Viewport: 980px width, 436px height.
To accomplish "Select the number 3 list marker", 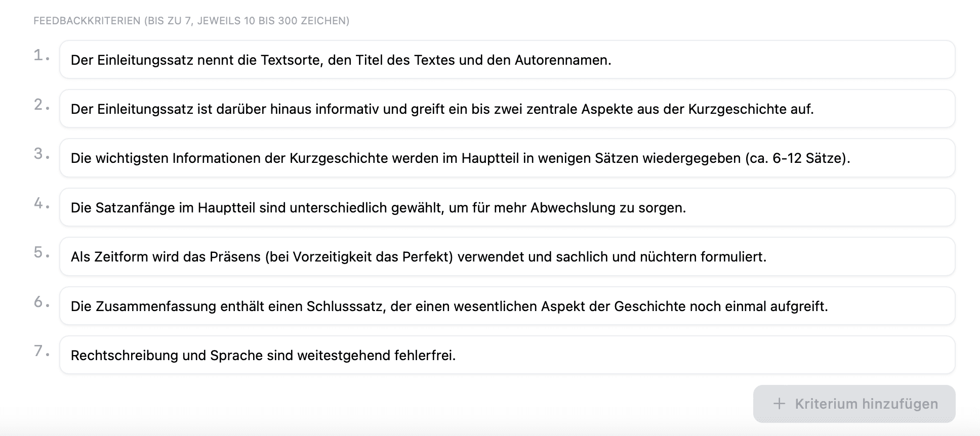I will coord(39,154).
